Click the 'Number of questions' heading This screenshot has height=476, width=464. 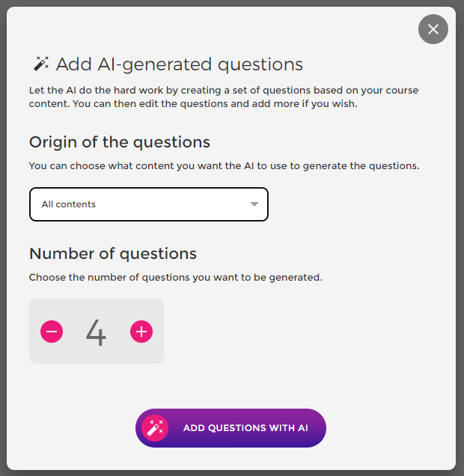(113, 253)
